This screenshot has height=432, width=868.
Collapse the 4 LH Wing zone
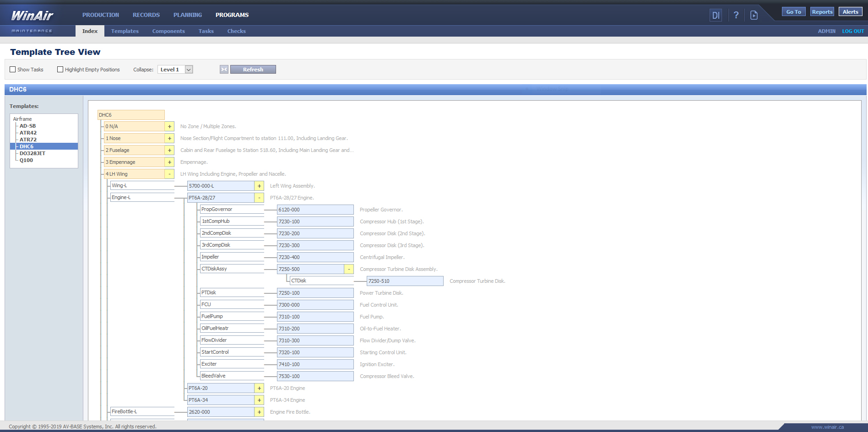pos(169,174)
